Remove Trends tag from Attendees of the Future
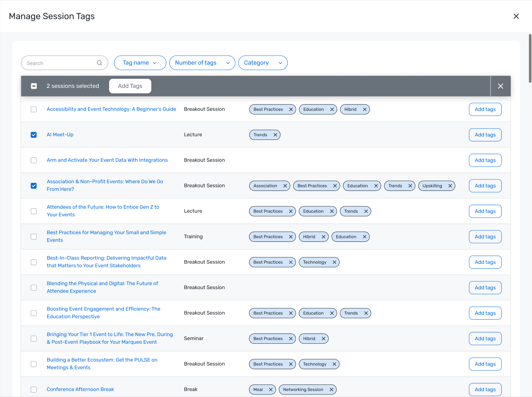 366,211
